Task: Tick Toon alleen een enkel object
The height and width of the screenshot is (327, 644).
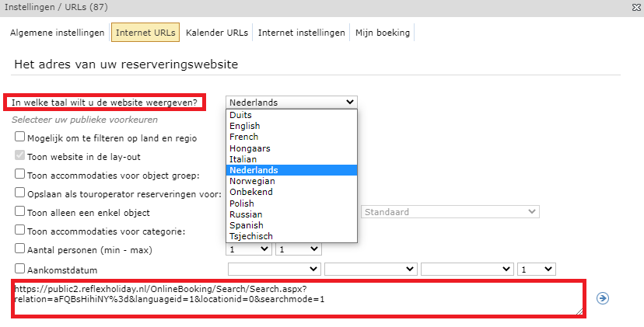Action: coord(19,211)
